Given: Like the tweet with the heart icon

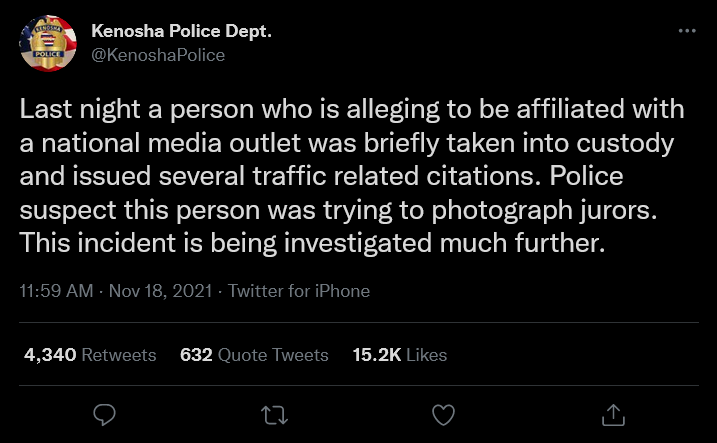Looking at the screenshot, I should pos(443,414).
